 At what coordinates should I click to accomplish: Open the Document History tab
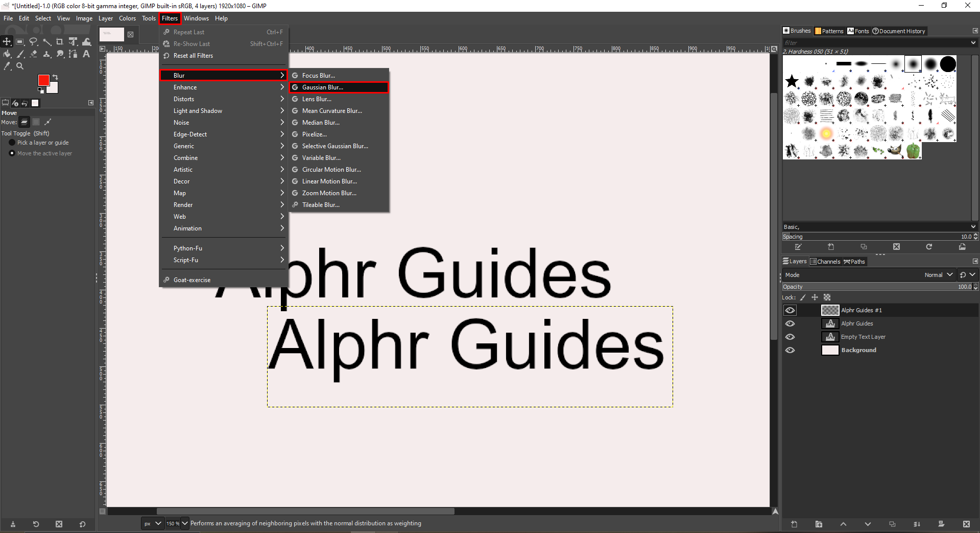[899, 31]
